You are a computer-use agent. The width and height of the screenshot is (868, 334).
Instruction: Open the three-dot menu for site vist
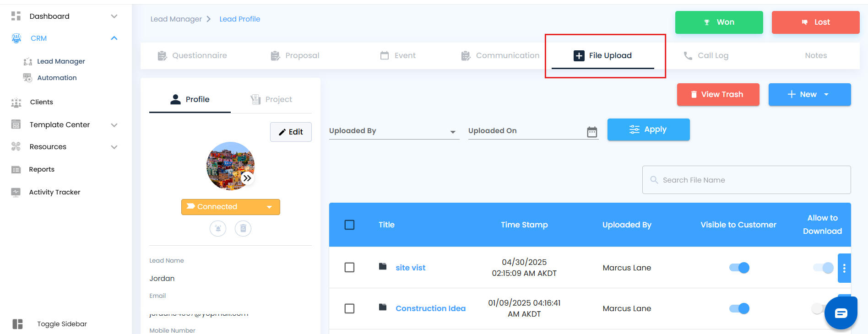(844, 268)
